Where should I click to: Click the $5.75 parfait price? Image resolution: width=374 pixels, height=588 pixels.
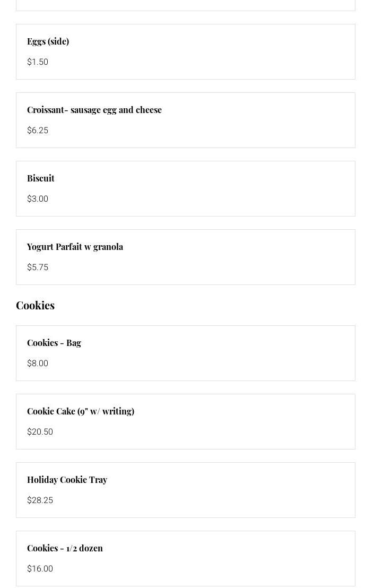(x=38, y=267)
